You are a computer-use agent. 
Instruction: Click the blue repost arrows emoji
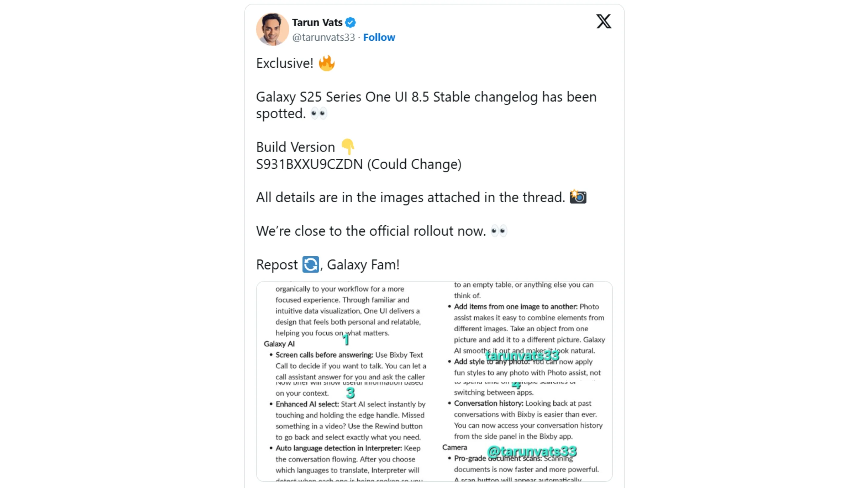tap(310, 264)
